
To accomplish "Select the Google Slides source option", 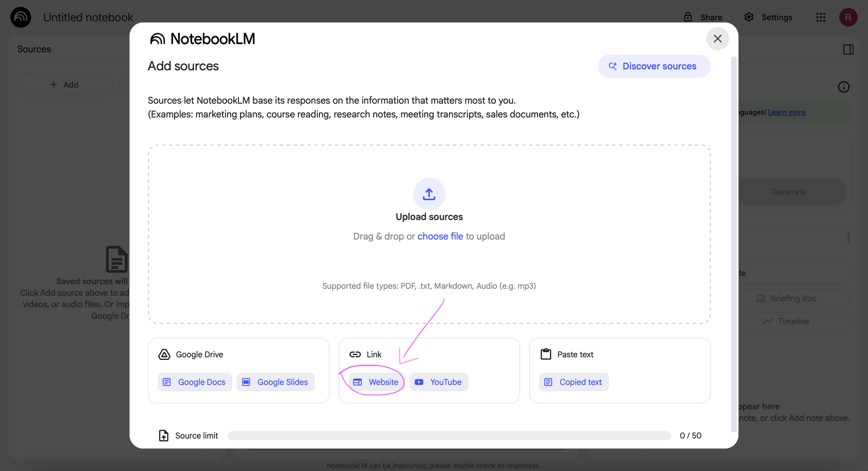I will 276,382.
